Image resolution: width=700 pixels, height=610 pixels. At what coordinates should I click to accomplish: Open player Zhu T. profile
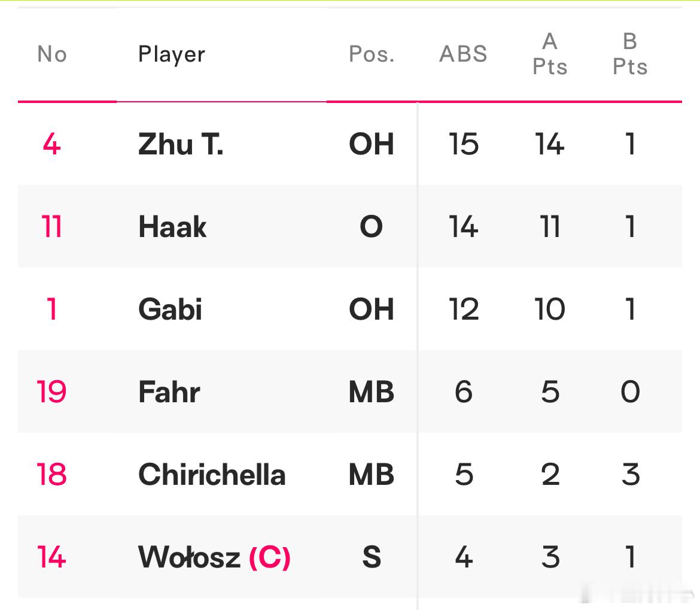[x=181, y=144]
